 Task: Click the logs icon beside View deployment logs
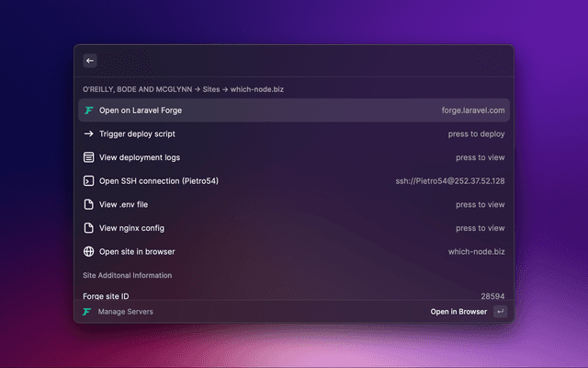click(89, 157)
